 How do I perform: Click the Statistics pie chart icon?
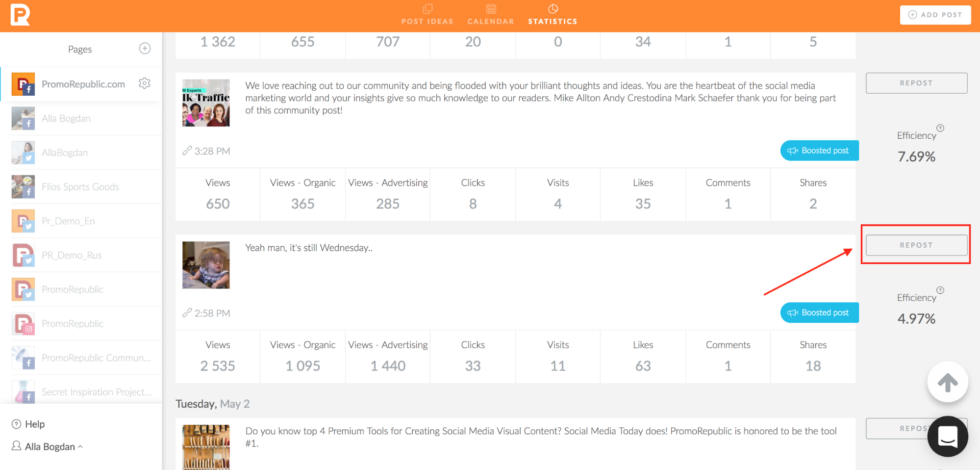(553, 9)
